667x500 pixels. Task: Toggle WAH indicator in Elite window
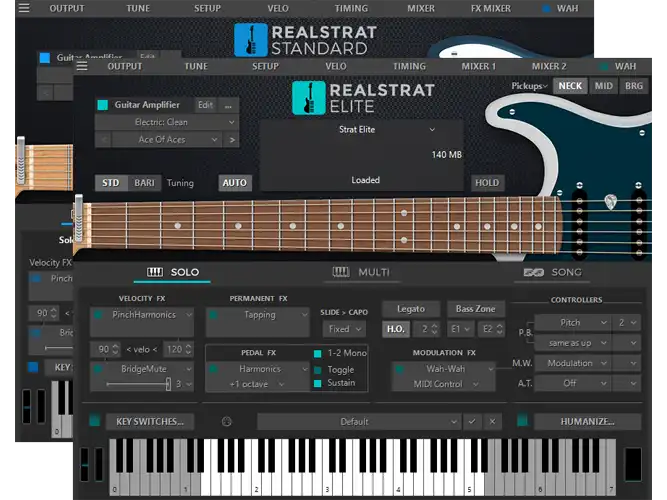tap(603, 66)
